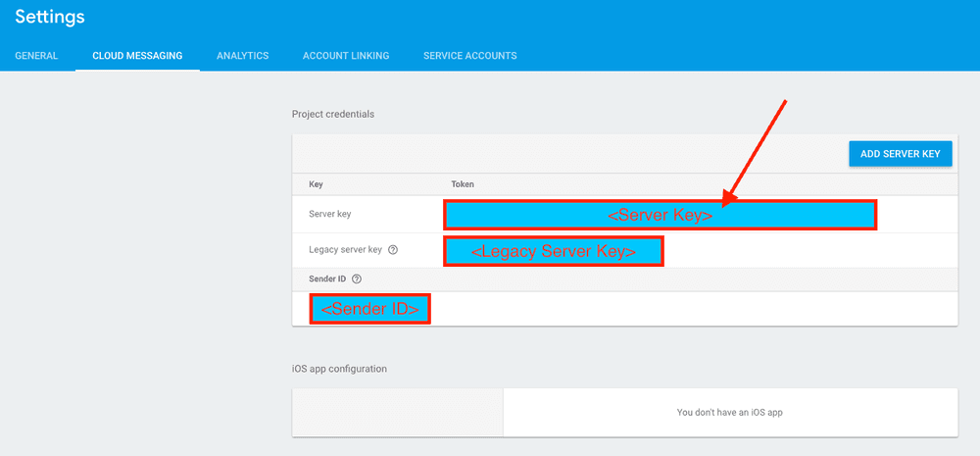Click the "You don't have an iOS app" message
The height and width of the screenshot is (456, 980).
[729, 412]
